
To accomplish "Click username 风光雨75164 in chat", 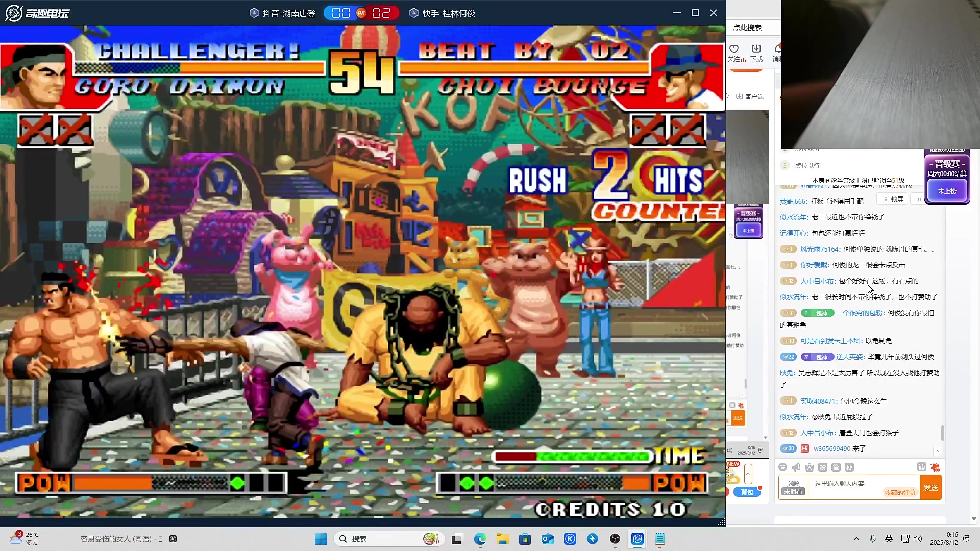I will [820, 249].
